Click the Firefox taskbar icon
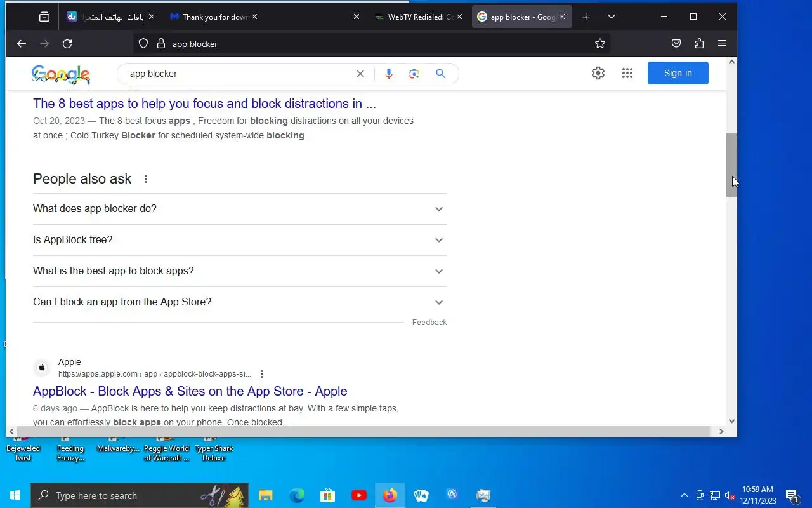Screen dimensions: 812x508 click(x=390, y=495)
